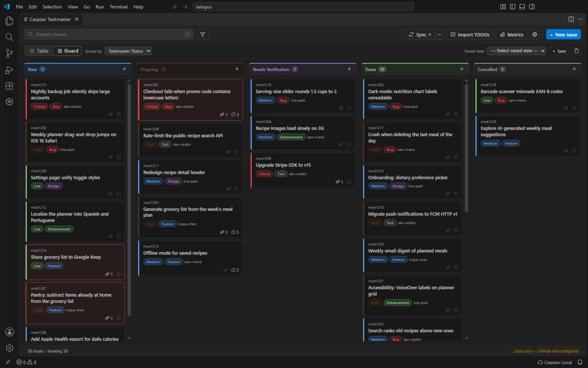This screenshot has width=588, height=368.
Task: Click the New Issue button
Action: pyautogui.click(x=563, y=34)
